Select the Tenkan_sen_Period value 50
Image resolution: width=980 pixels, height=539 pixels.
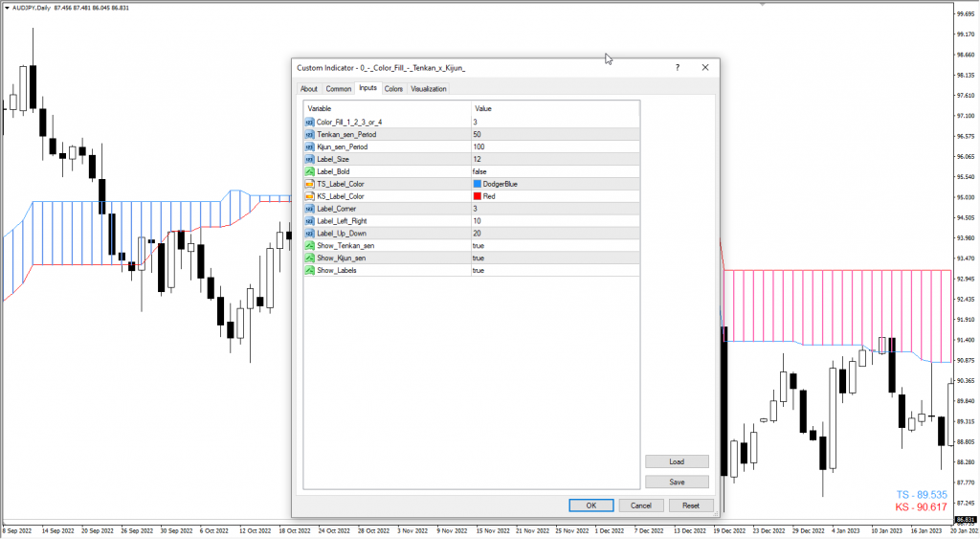555,134
